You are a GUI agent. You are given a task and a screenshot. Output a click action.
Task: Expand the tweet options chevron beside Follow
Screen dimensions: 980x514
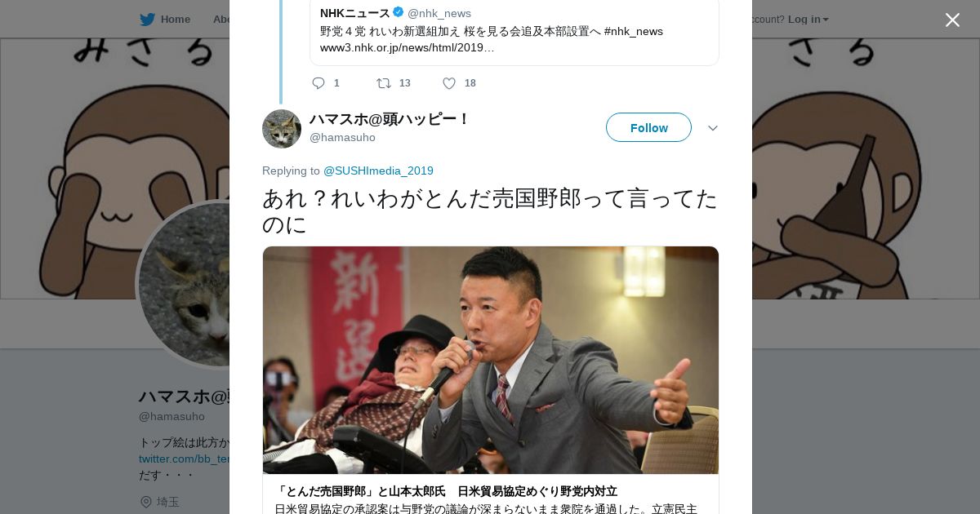[x=712, y=128]
